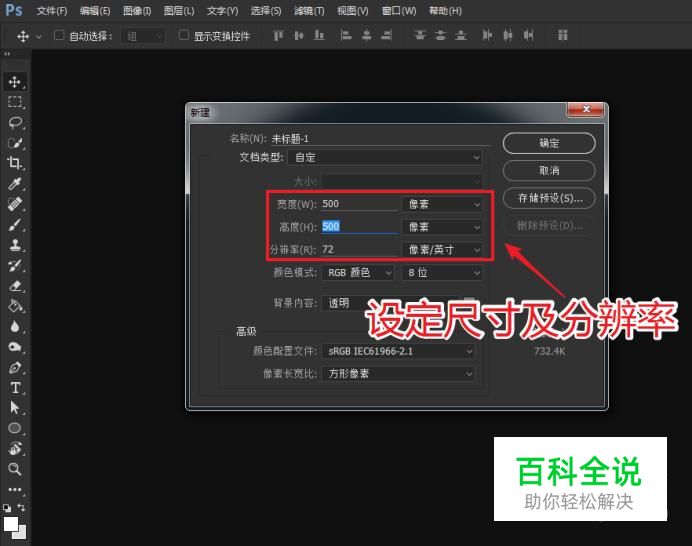Close the 新建 dialog

tap(586, 109)
